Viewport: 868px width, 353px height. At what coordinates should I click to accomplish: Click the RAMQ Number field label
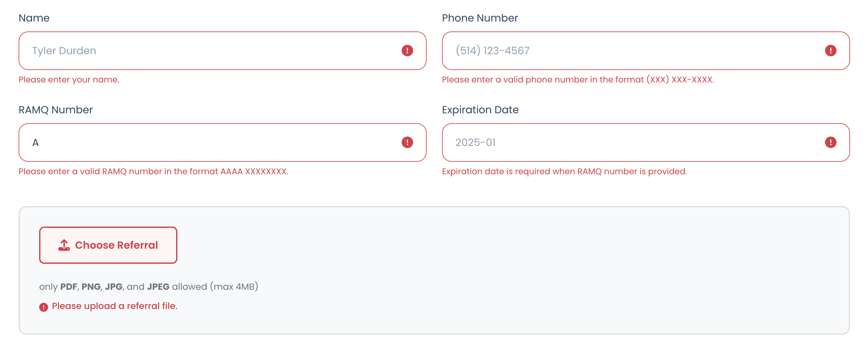55,110
